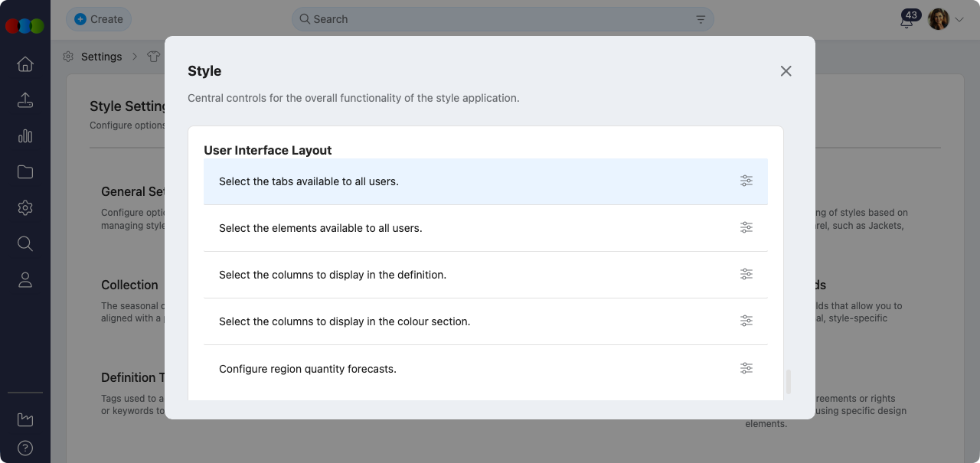The image size is (980, 463).
Task: Open search filter options icon
Action: click(701, 19)
